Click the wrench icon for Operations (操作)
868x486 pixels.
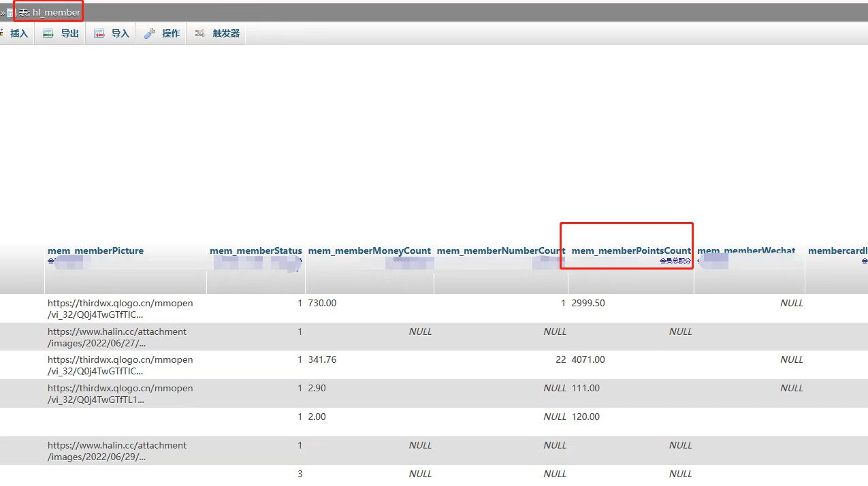coord(150,33)
